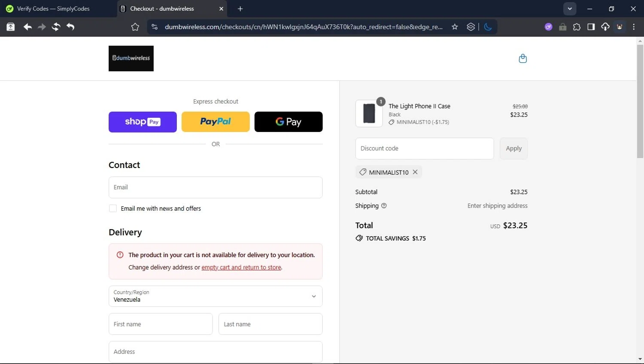
Task: Click the upload page icon in the toolbar
Action: tap(11, 27)
